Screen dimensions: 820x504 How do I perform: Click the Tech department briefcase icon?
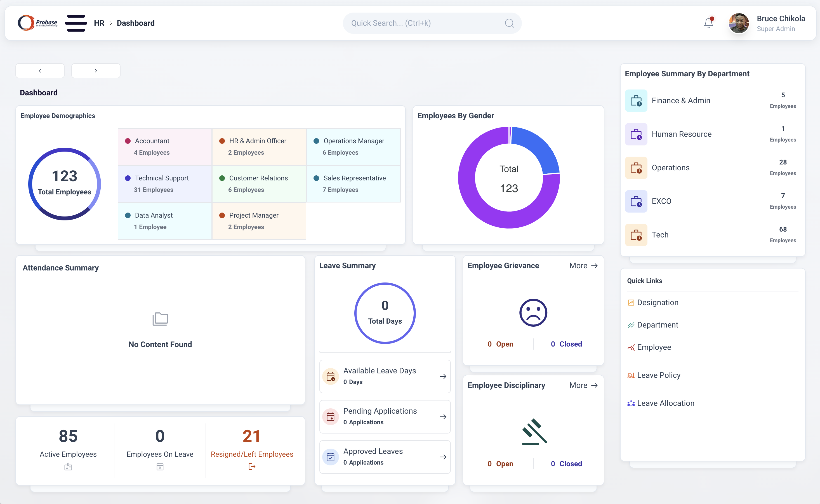pyautogui.click(x=636, y=235)
